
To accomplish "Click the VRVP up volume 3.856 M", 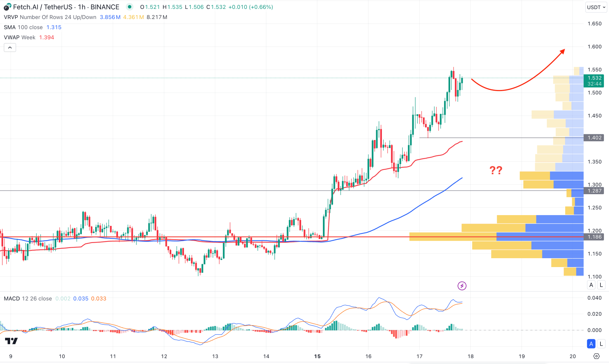I will pyautogui.click(x=110, y=17).
